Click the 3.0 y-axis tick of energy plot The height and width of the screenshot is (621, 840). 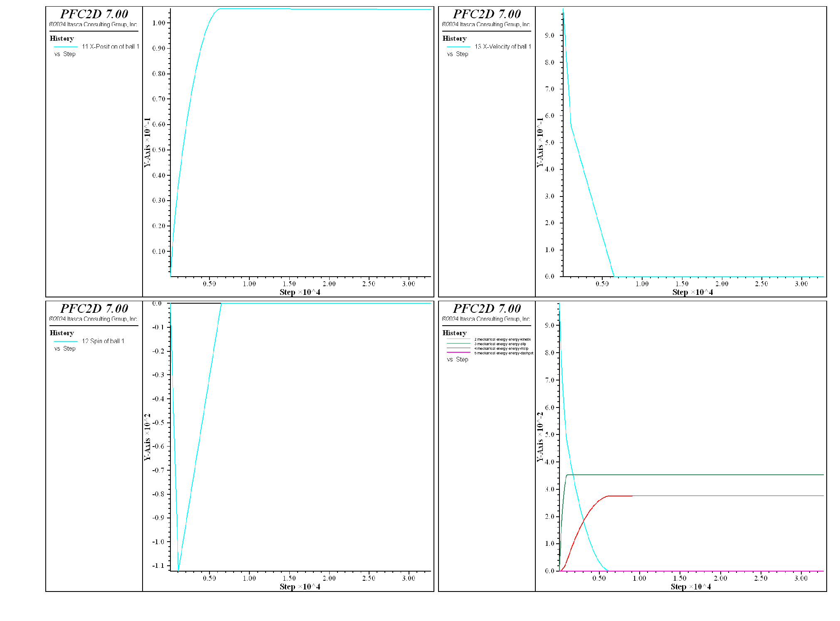[549, 489]
